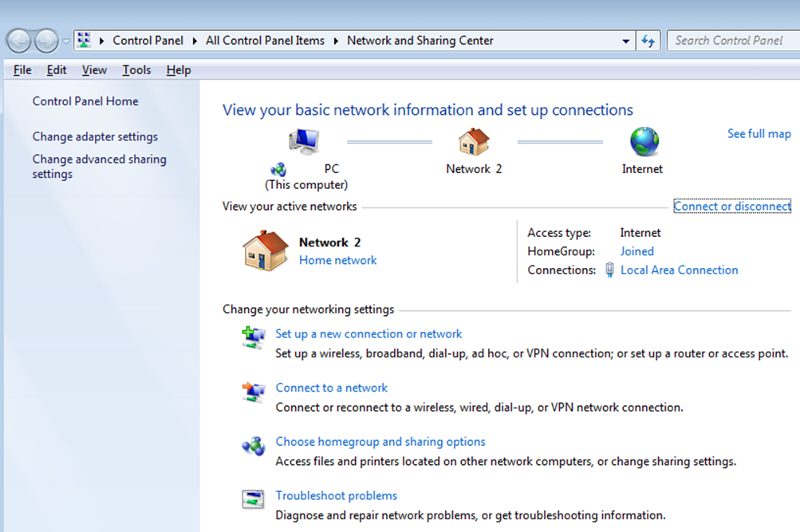Click the '(This computer)' label
The height and width of the screenshot is (532, 800).
pyautogui.click(x=306, y=185)
